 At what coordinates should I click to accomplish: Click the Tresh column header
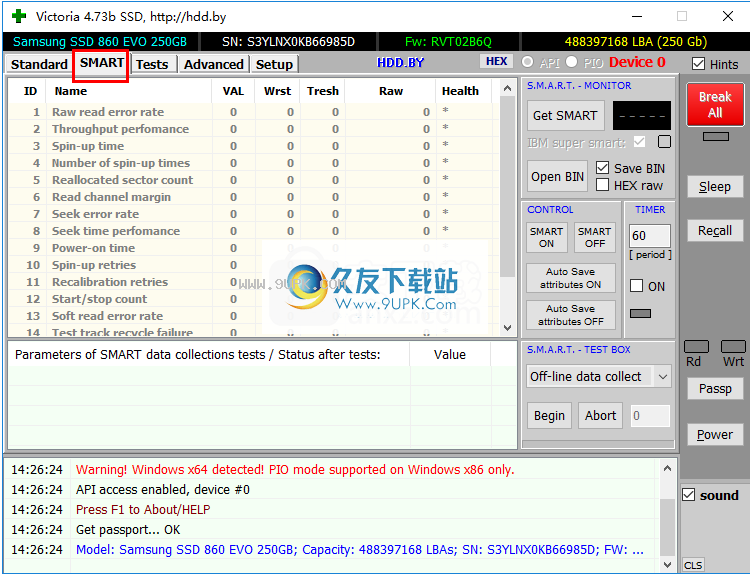tap(322, 91)
